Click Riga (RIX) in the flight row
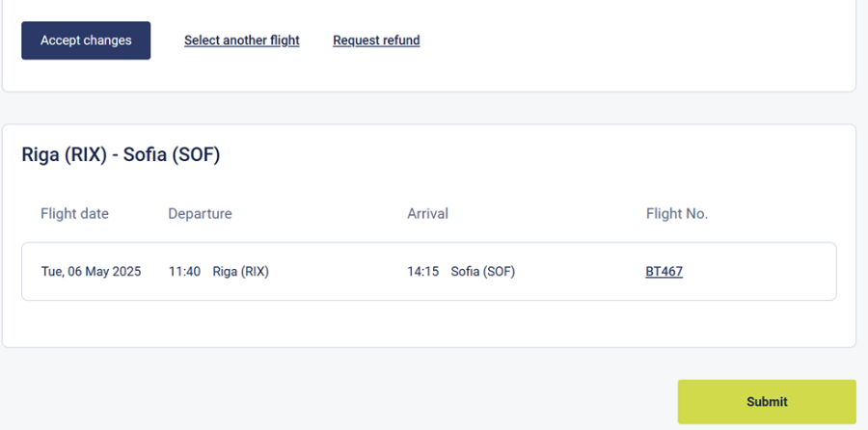The height and width of the screenshot is (430, 868). [x=241, y=272]
